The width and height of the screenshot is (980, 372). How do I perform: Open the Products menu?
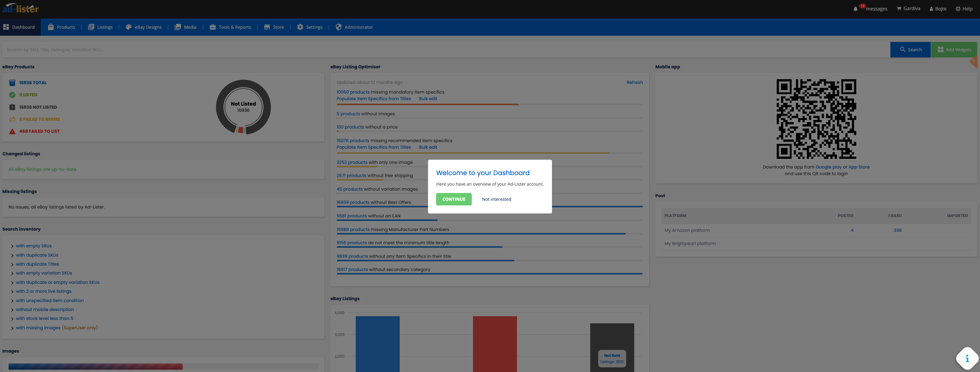coord(62,27)
